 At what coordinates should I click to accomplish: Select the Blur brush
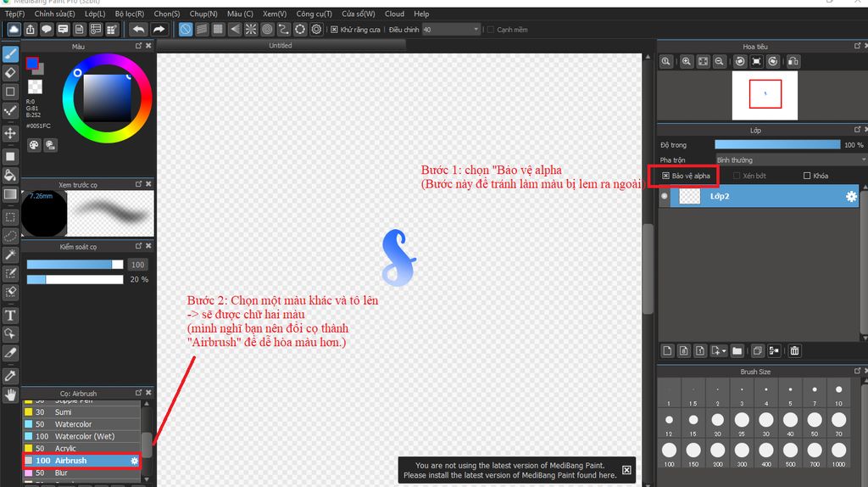pyautogui.click(x=81, y=473)
